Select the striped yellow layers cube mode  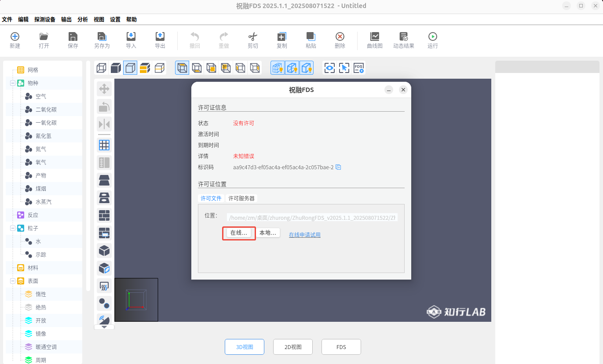click(x=145, y=68)
